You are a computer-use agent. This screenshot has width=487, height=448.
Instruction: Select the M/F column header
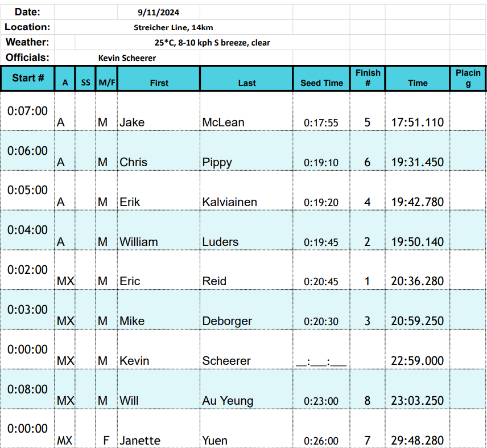coord(106,79)
